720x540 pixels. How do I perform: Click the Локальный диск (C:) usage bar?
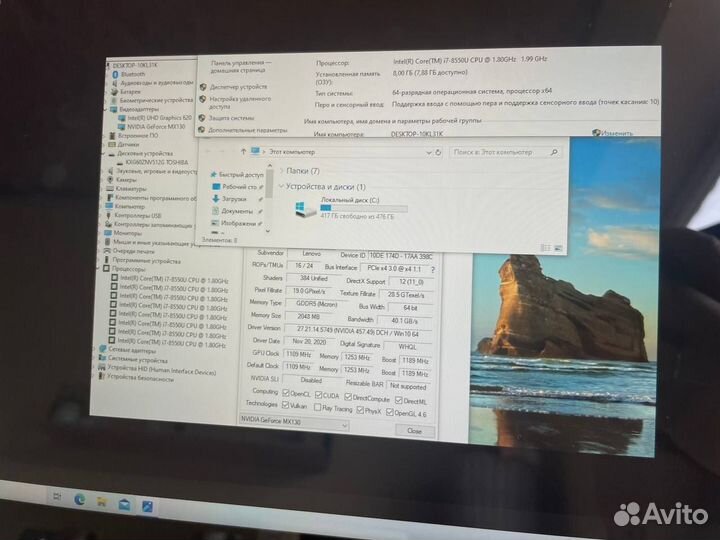pos(364,208)
